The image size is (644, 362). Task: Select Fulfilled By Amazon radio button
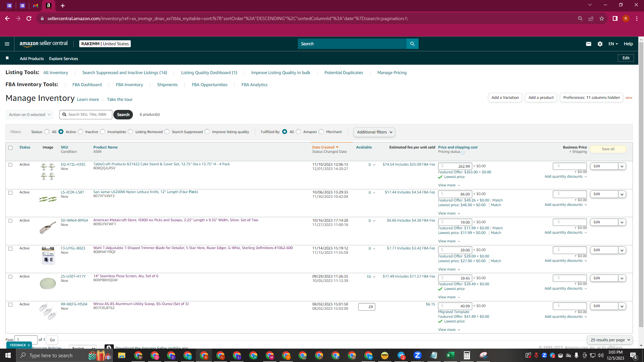pos(299,132)
